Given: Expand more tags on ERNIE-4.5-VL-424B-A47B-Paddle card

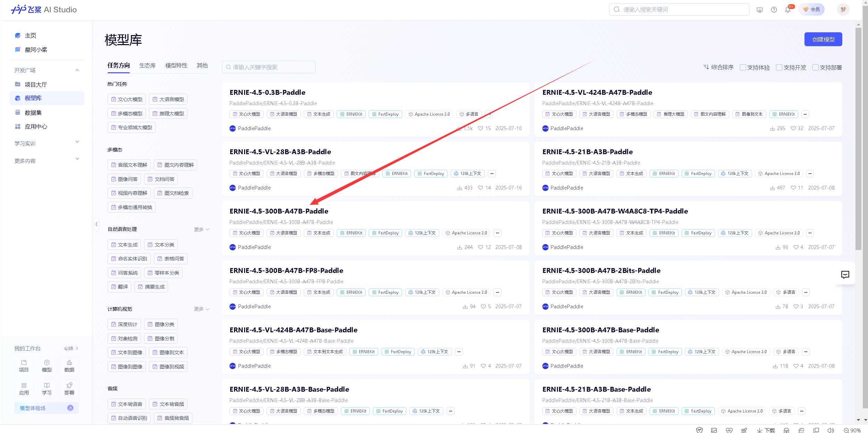Looking at the screenshot, I should [805, 114].
